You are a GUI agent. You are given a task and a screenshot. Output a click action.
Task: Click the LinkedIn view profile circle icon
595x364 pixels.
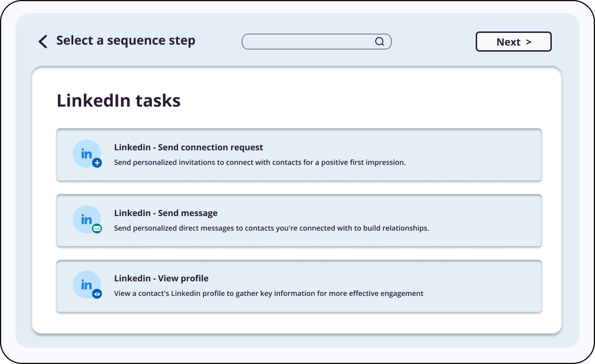86,284
